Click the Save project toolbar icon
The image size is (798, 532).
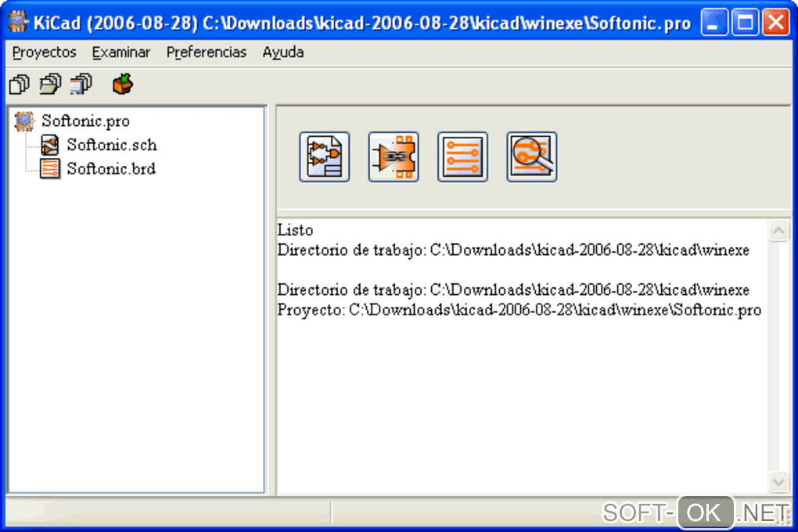tap(81, 84)
